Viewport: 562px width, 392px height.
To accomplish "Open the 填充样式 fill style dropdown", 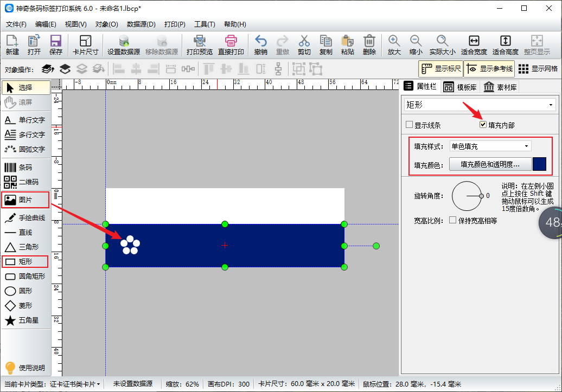I will (490, 146).
